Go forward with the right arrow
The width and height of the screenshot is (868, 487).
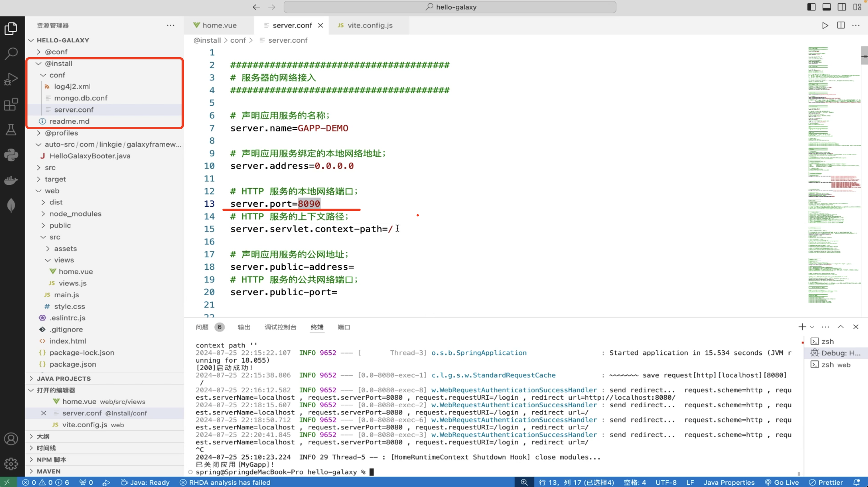272,7
